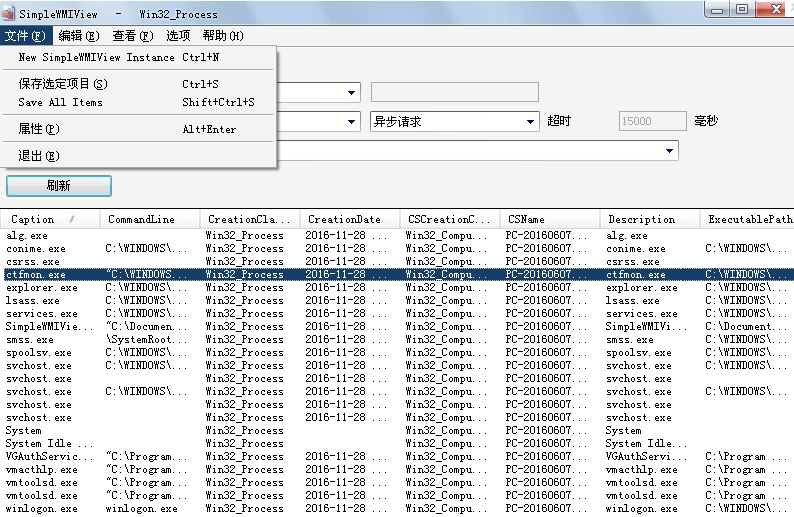Click the empty text field beside top dropdown
The image size is (794, 517).
click(x=455, y=92)
